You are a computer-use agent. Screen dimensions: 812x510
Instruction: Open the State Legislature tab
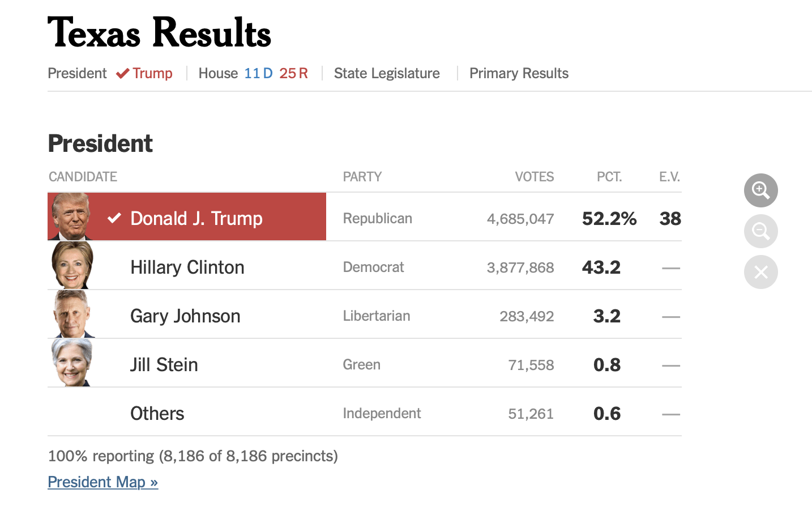pos(387,74)
